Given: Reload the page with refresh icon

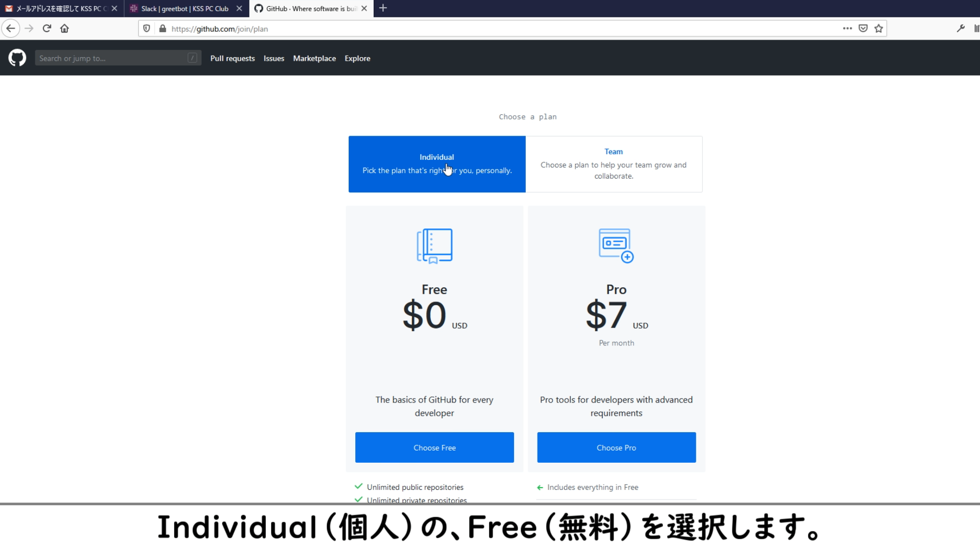Looking at the screenshot, I should click(x=47, y=29).
